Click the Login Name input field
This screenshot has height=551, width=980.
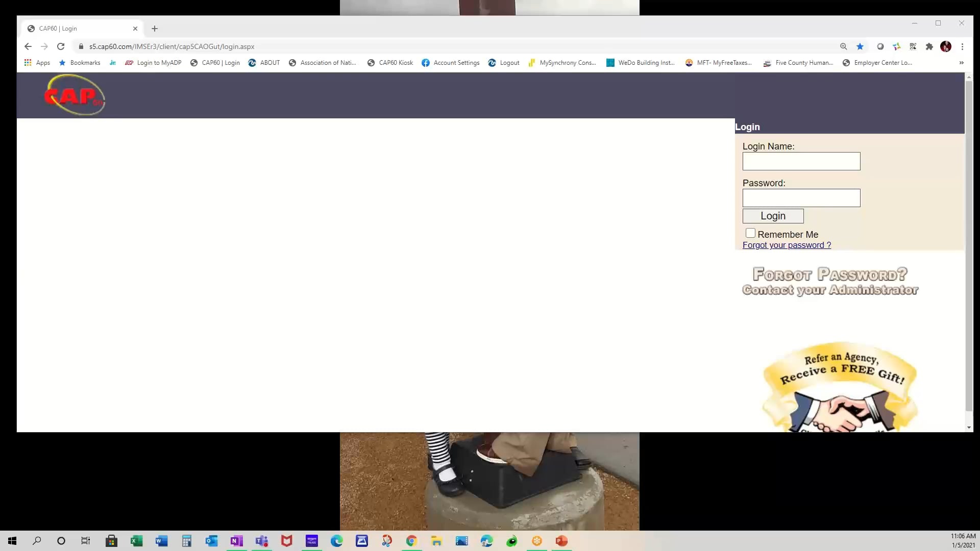pos(801,161)
